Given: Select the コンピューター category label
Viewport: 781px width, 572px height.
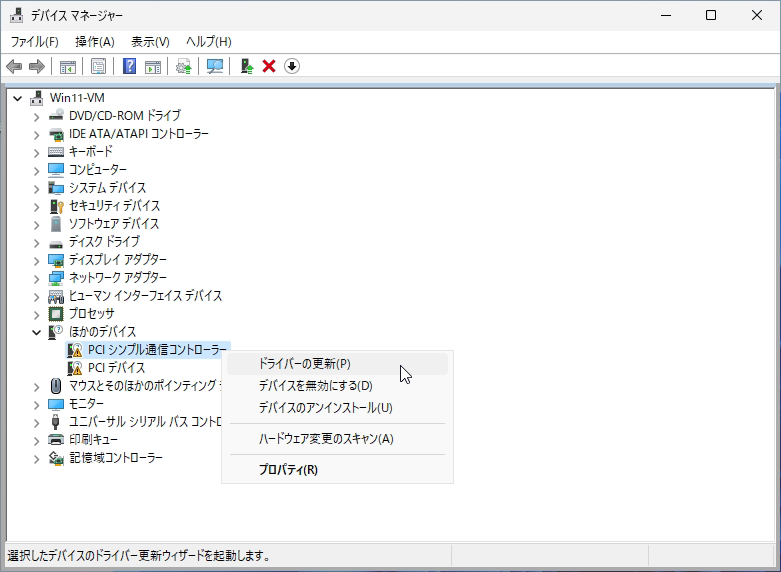Looking at the screenshot, I should pyautogui.click(x=98, y=169).
